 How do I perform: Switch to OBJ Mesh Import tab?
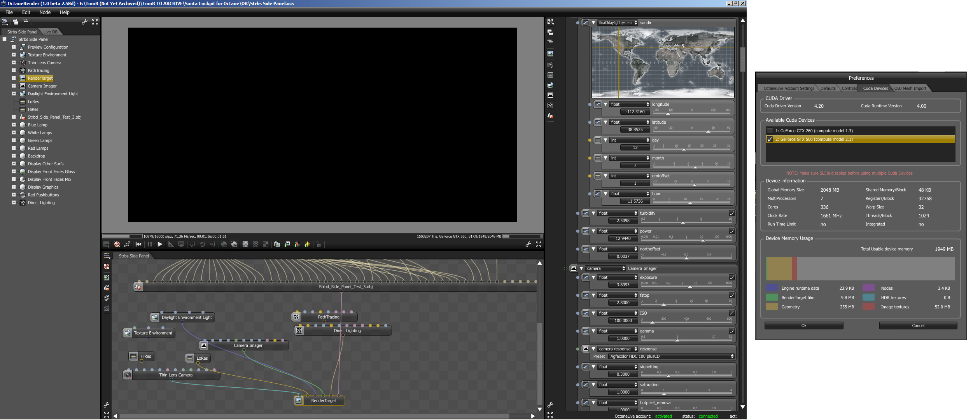[x=910, y=89]
